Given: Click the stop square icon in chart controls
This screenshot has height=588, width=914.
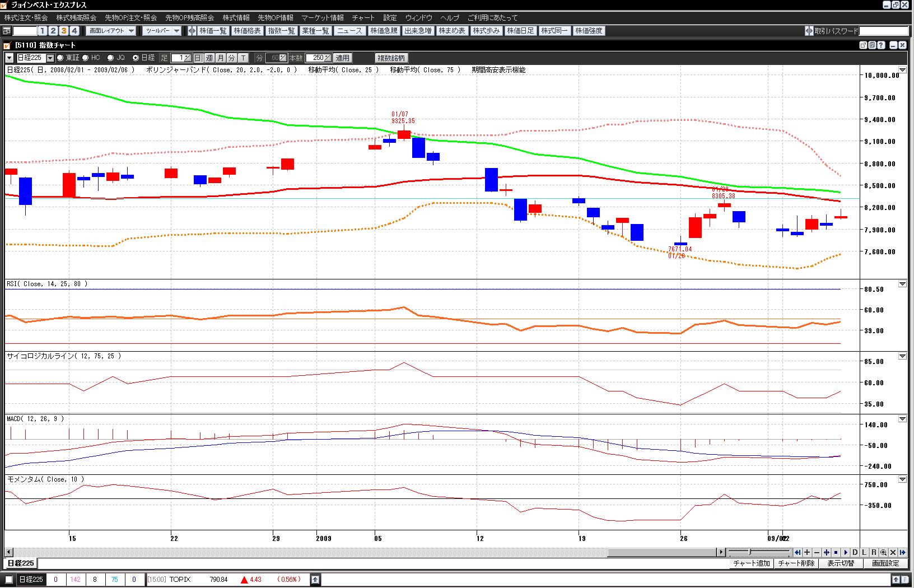Looking at the screenshot, I should [x=836, y=552].
